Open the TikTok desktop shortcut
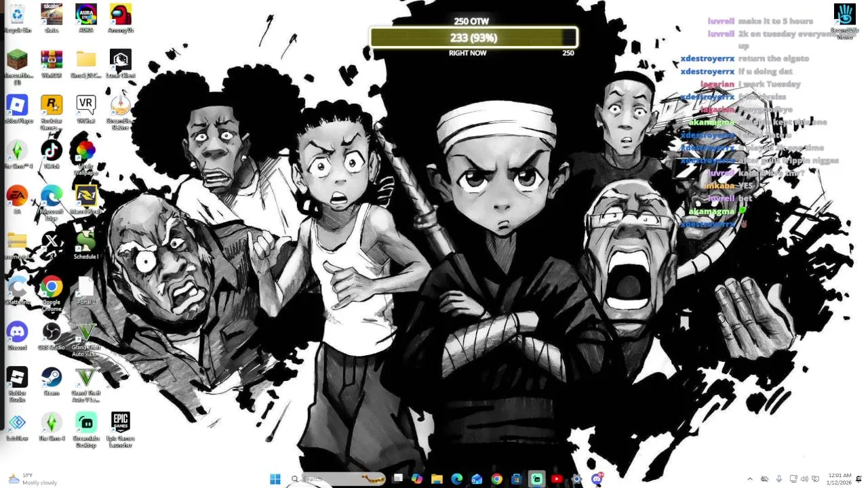The image size is (868, 488). pos(52,155)
